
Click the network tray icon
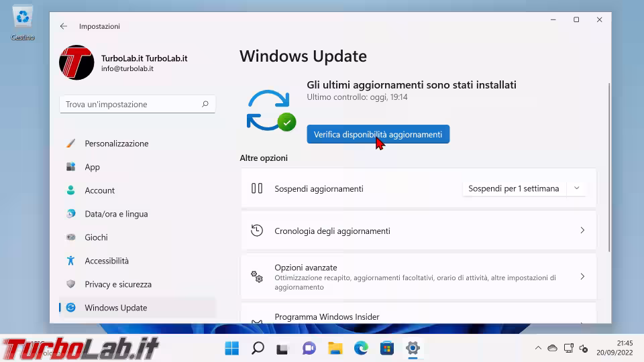click(569, 348)
